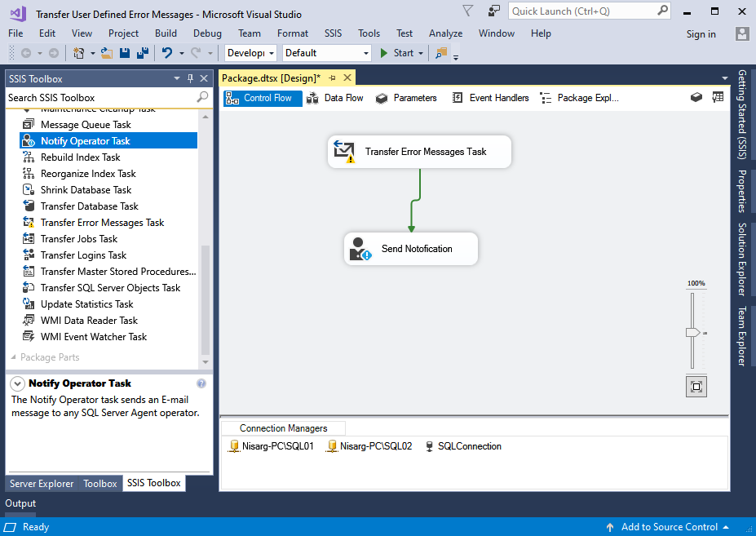The width and height of the screenshot is (756, 536).
Task: Click the Reorganize Index Task icon
Action: pyautogui.click(x=29, y=173)
